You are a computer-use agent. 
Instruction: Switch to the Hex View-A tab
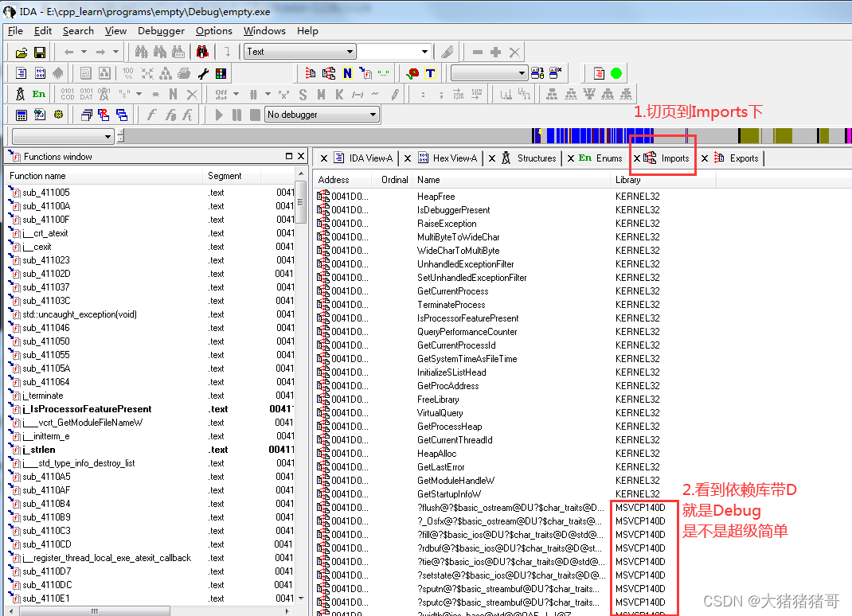447,158
